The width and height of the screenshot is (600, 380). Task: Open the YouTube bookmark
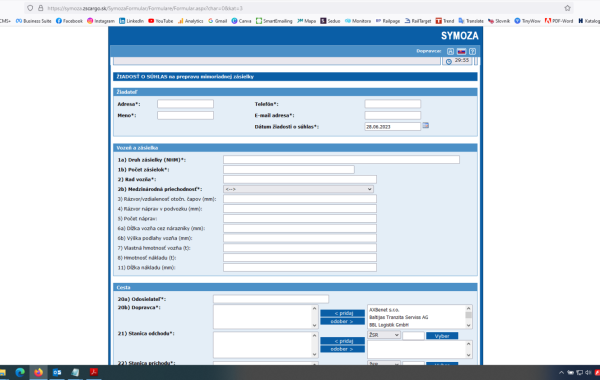tap(161, 21)
